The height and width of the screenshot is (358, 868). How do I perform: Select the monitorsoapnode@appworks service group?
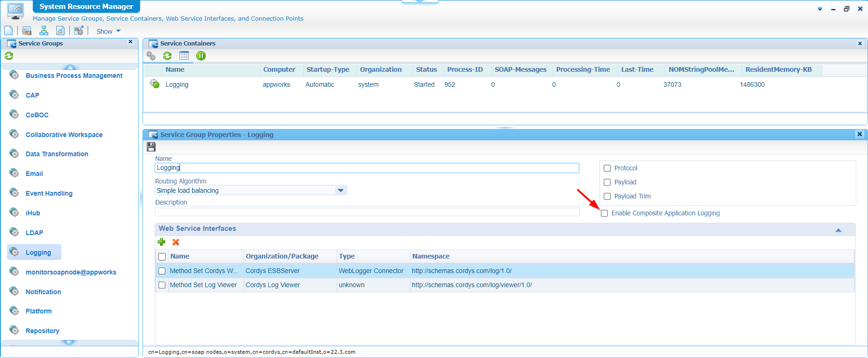71,272
